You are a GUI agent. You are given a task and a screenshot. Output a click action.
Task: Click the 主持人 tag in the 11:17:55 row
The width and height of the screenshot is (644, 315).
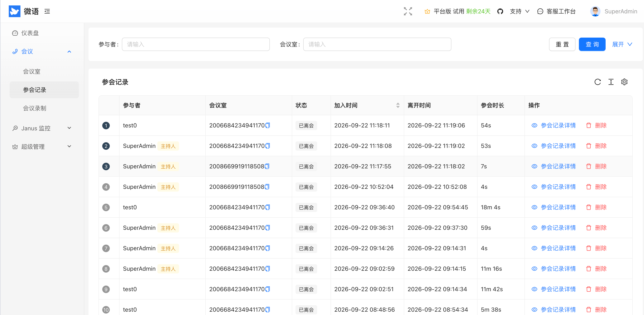pos(168,167)
